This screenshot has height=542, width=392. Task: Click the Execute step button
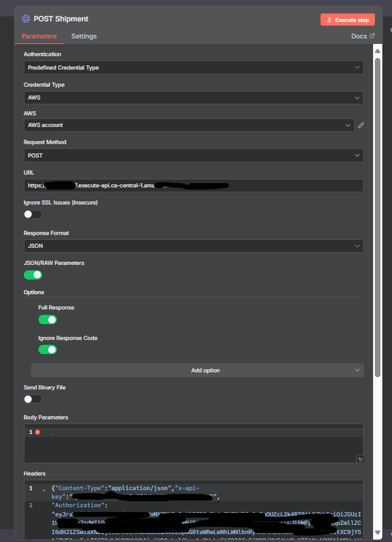click(347, 20)
